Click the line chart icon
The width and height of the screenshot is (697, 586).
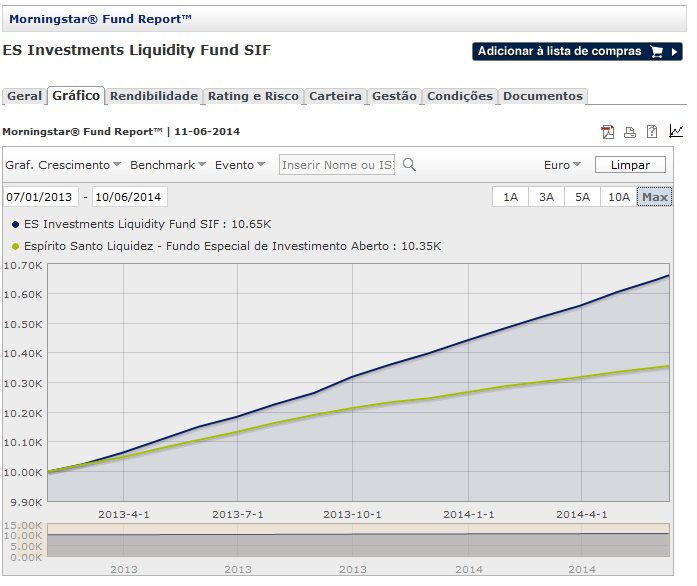coord(676,131)
